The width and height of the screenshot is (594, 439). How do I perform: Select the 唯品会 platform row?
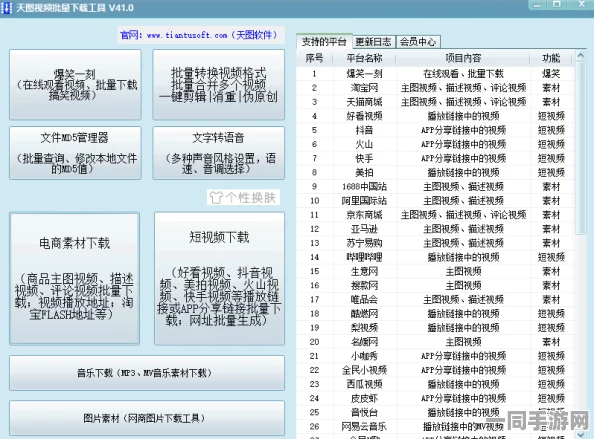pos(435,299)
